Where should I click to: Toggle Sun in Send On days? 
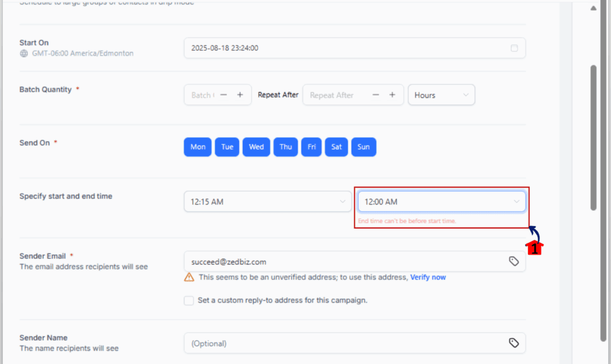click(x=363, y=147)
